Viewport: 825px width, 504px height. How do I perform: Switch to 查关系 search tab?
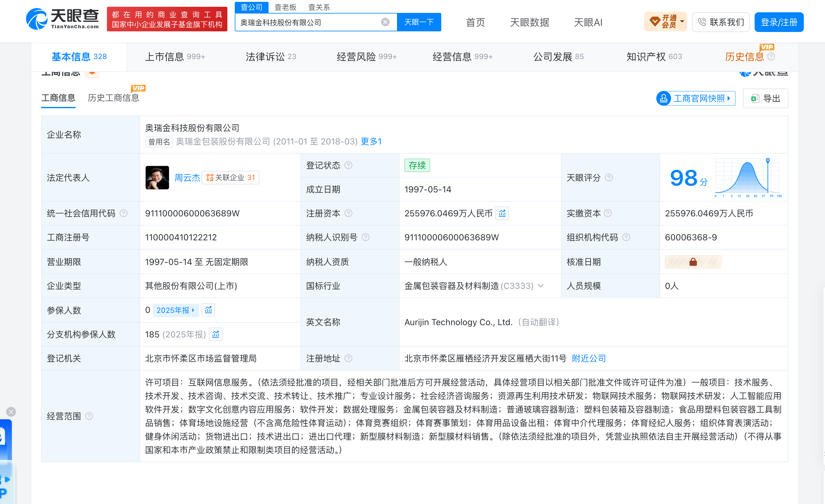(319, 7)
